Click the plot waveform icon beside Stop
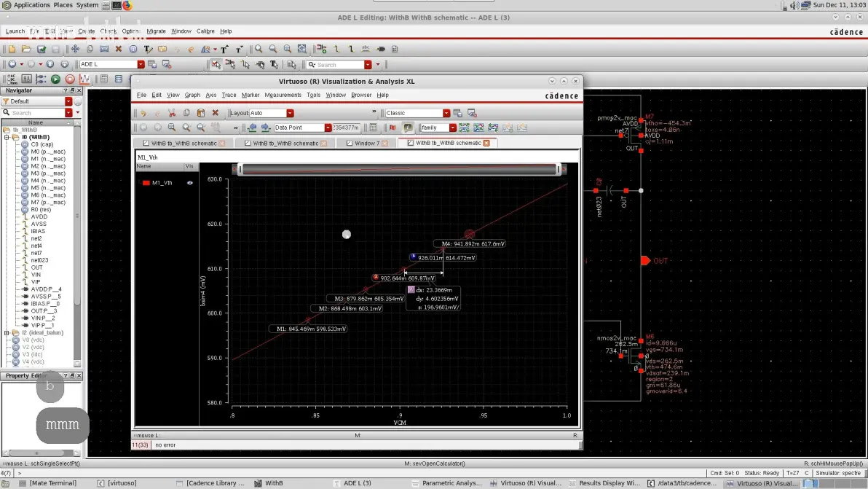Screen dimensions: 868x489 84,79
